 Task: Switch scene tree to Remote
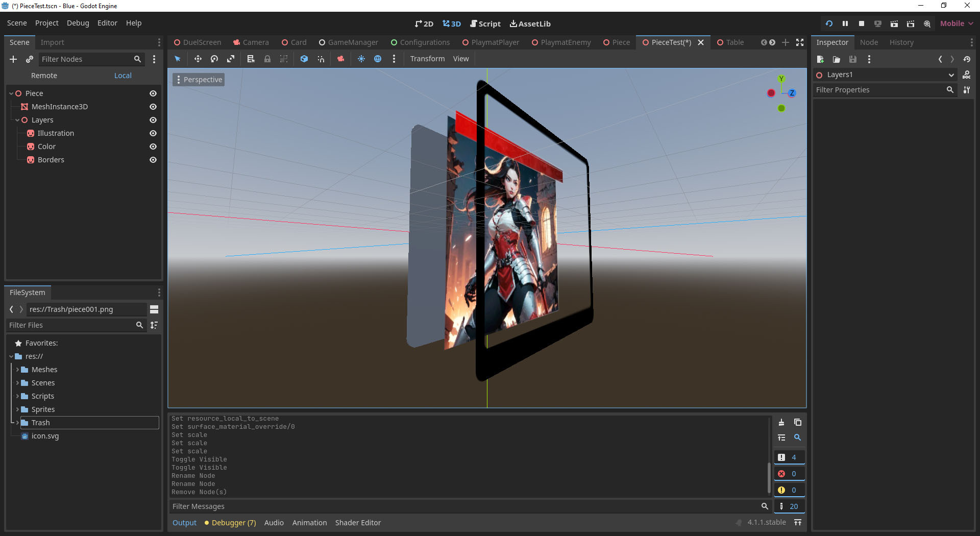tap(44, 76)
